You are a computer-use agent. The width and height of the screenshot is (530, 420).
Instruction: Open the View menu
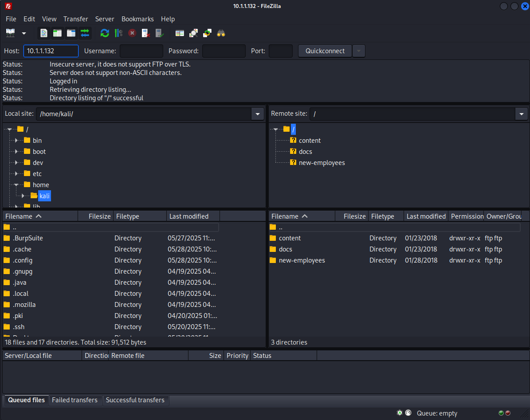pos(49,19)
